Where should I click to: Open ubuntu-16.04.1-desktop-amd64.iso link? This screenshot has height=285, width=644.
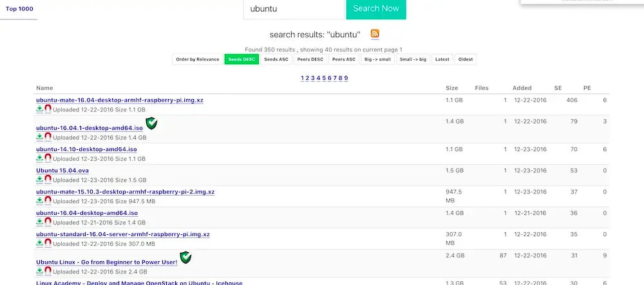(x=90, y=128)
